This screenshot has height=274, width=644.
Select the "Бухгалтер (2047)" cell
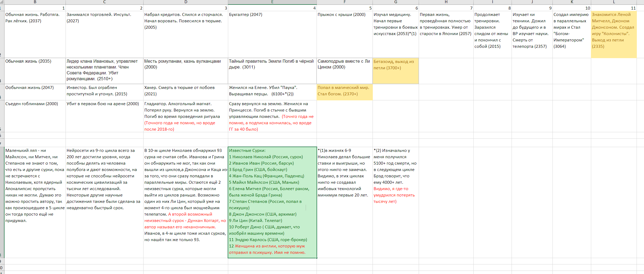pos(272,35)
